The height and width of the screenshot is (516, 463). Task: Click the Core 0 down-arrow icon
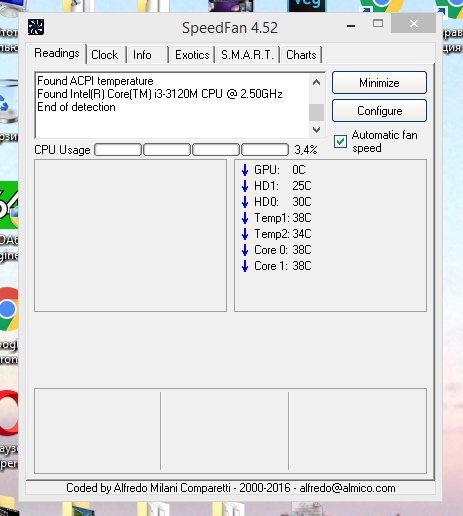tap(245, 250)
